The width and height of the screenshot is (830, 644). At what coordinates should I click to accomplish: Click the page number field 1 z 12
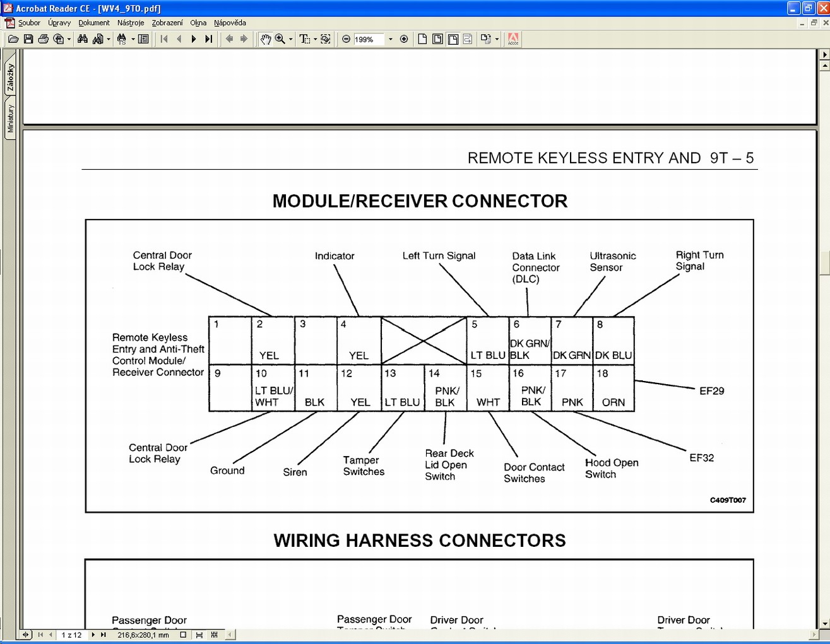coord(71,635)
